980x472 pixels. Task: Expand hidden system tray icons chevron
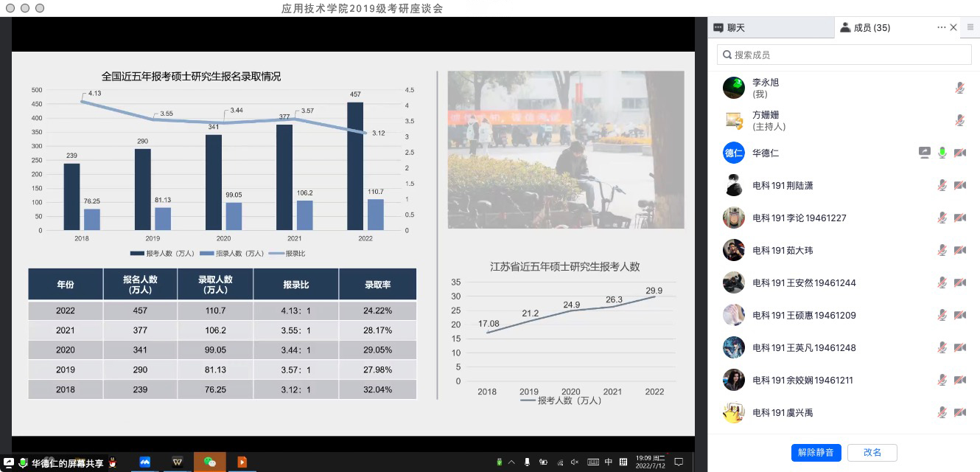pos(512,462)
